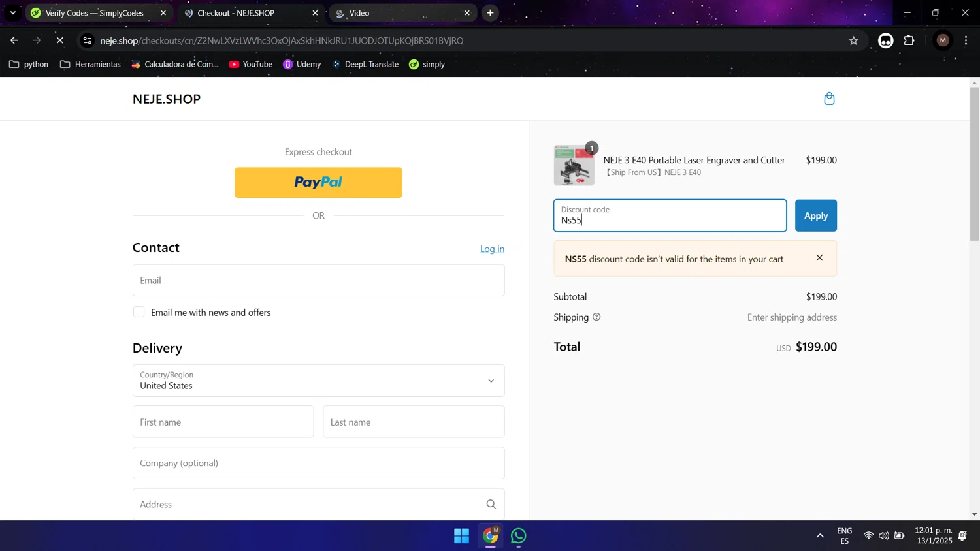Click the shipping info question mark icon

point(596,317)
